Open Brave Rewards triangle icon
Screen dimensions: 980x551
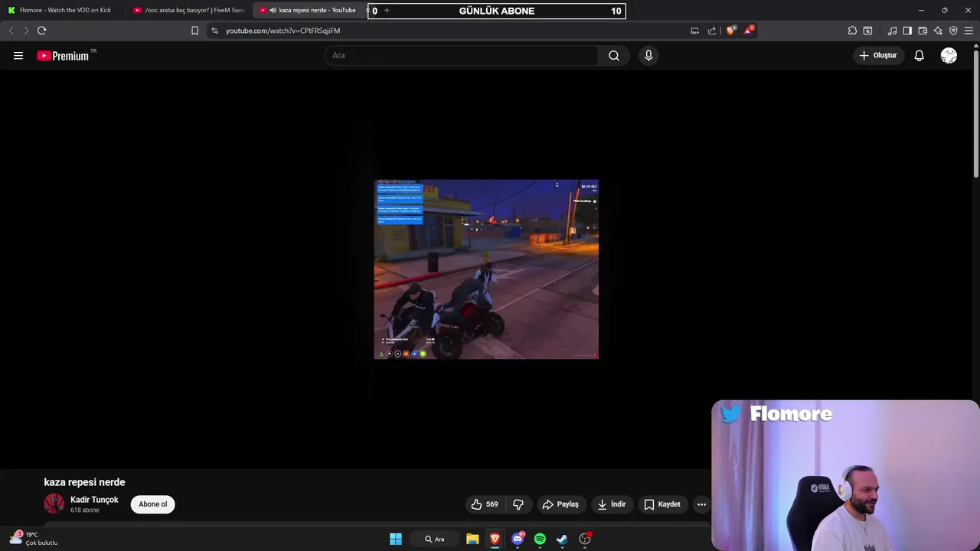pos(749,31)
